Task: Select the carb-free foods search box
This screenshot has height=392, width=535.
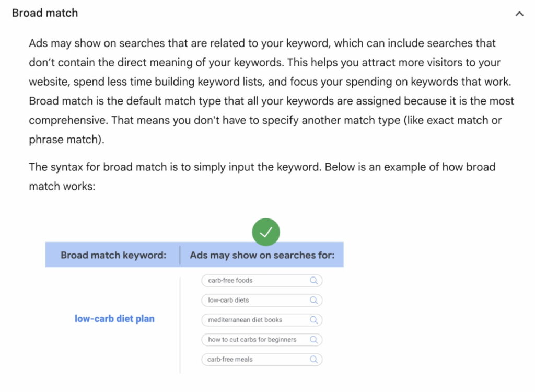Action: (256, 281)
